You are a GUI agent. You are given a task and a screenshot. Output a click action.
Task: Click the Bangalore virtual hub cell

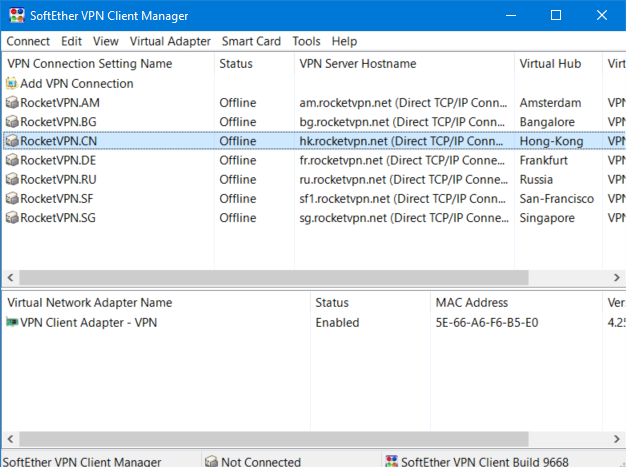point(547,122)
